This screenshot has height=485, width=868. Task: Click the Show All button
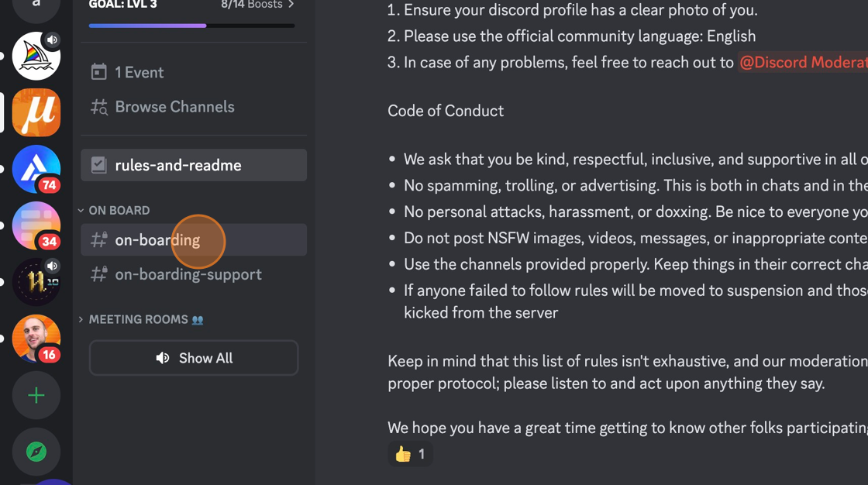194,358
